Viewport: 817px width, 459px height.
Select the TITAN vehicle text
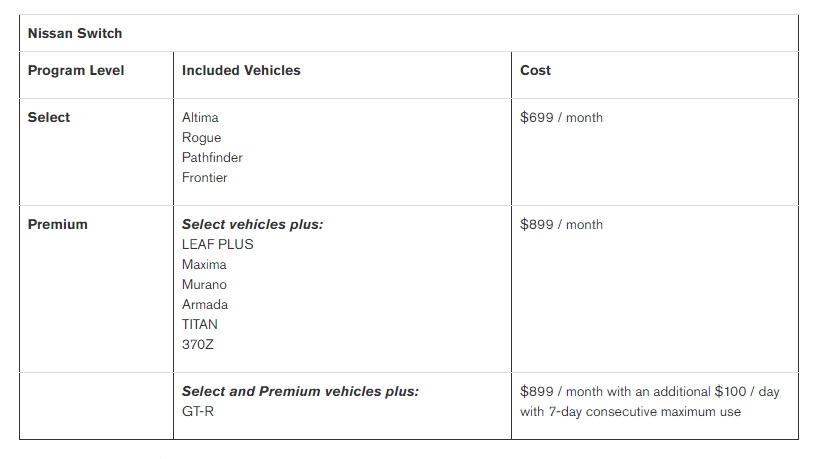point(199,324)
